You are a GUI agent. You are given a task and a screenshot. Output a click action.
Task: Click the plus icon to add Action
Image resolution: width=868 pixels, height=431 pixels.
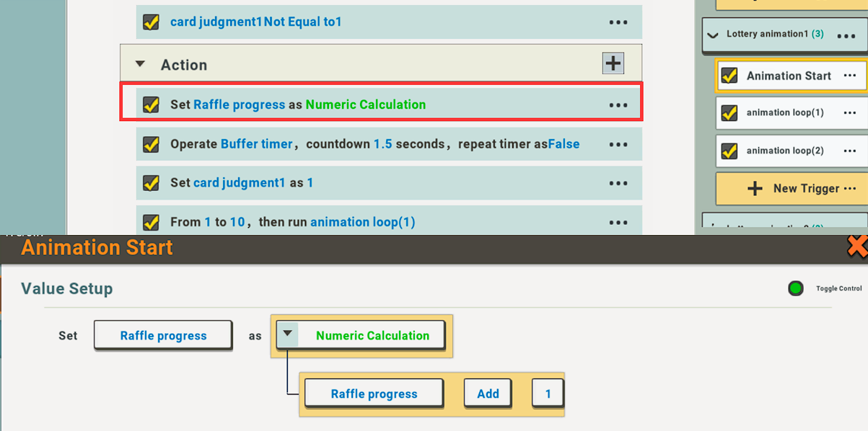613,63
